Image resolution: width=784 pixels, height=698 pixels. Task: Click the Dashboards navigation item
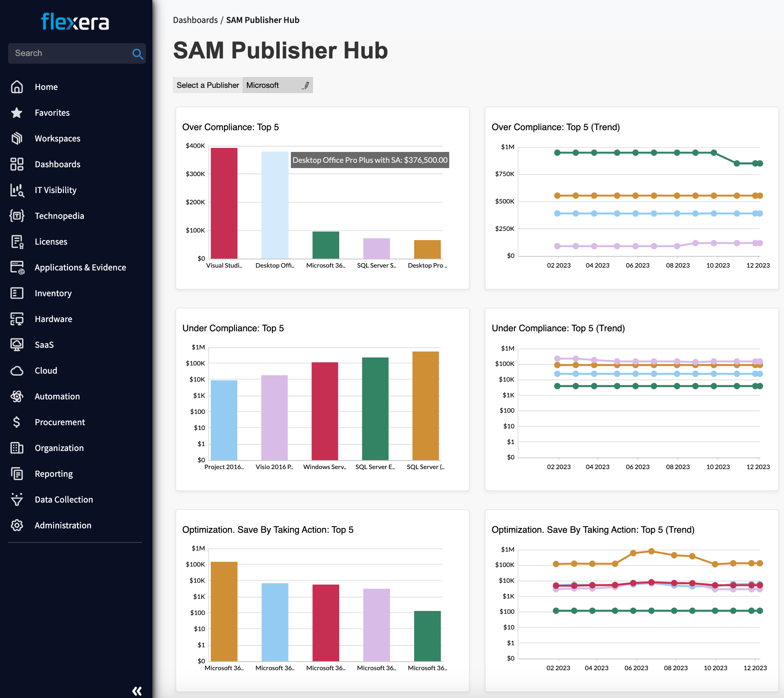coord(58,164)
